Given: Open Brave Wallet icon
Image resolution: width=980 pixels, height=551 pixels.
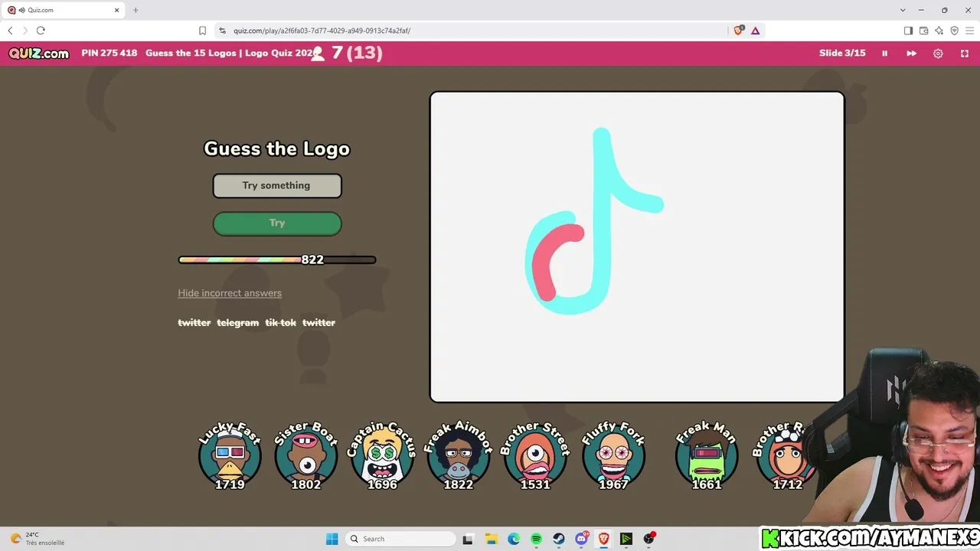Looking at the screenshot, I should tap(923, 31).
